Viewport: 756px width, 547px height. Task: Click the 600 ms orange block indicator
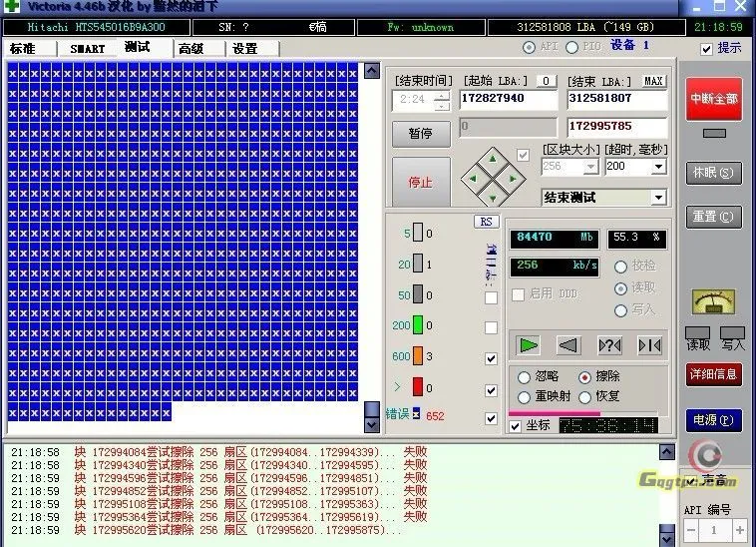(418, 356)
